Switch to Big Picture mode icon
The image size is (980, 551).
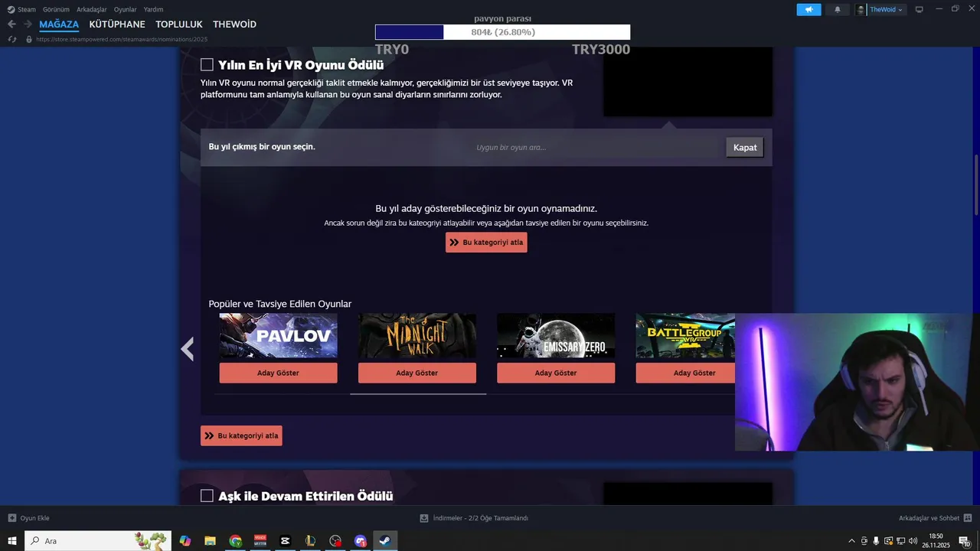point(920,10)
